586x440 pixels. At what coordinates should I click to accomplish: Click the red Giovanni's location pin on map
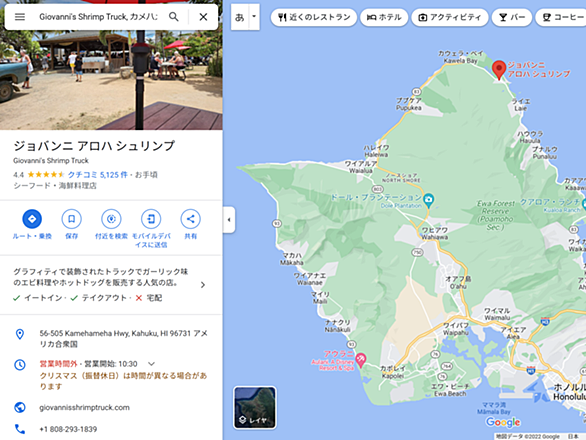click(499, 70)
